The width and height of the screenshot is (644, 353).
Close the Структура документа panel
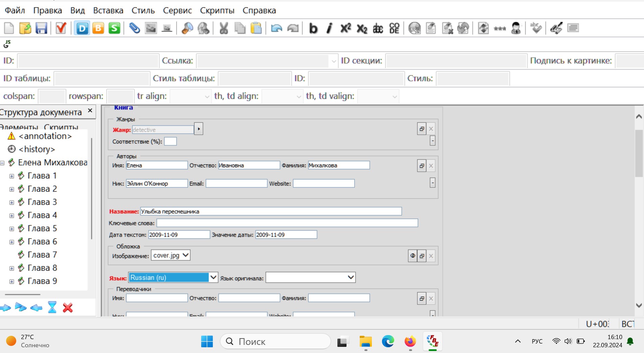90,110
